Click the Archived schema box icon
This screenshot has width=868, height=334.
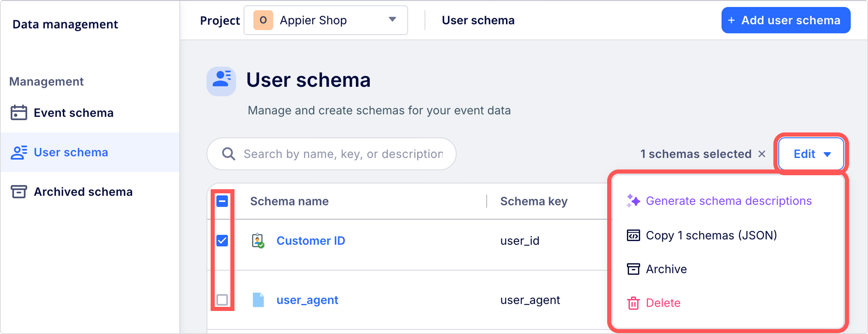(19, 192)
